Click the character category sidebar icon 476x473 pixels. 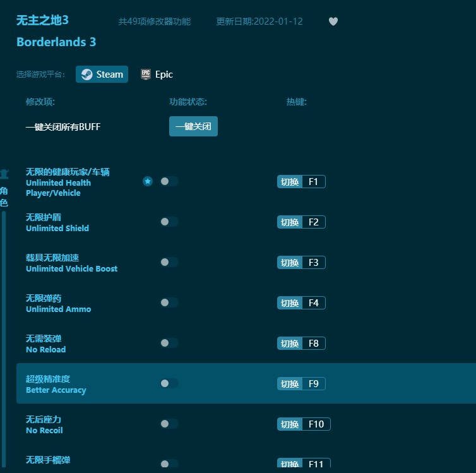point(4,174)
